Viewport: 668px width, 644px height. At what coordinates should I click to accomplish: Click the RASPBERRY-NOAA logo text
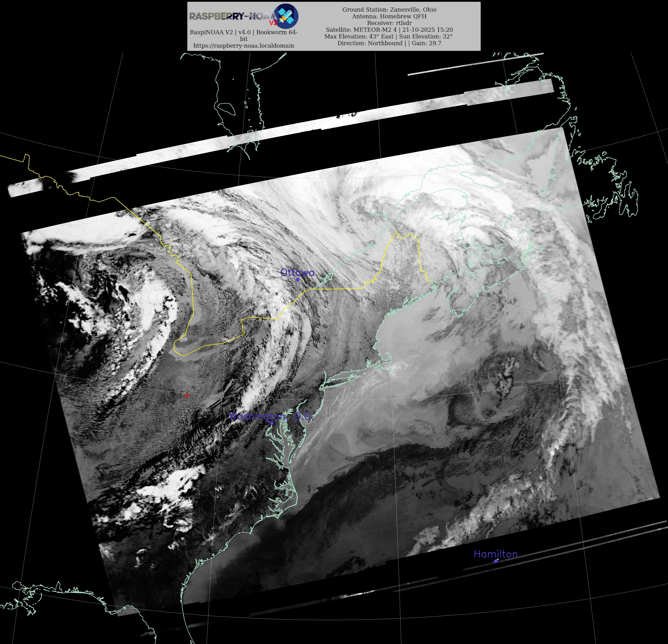pos(233,16)
